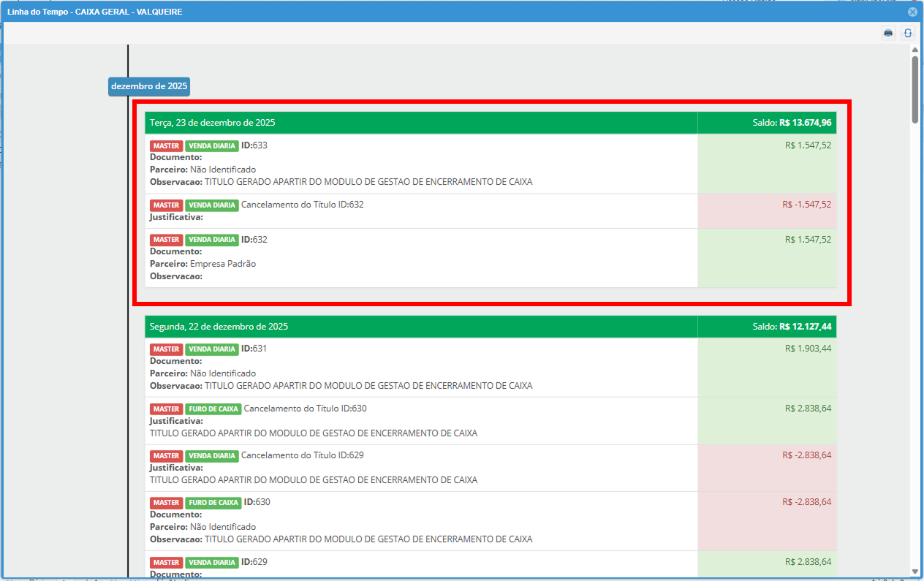924x581 pixels.
Task: Click the refresh icon beside the printer
Action: click(907, 33)
